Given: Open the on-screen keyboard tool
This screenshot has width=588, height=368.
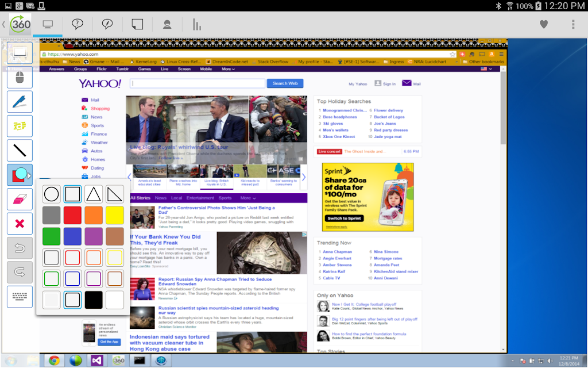Looking at the screenshot, I should coord(20,297).
